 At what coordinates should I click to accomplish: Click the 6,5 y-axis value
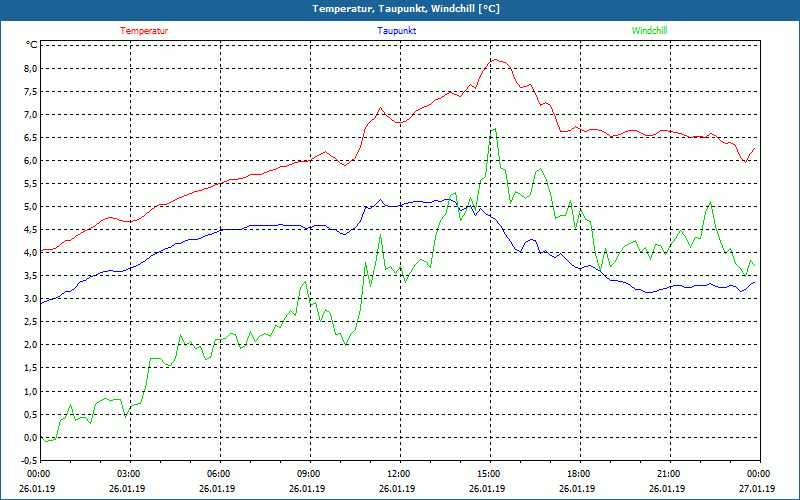(x=32, y=138)
